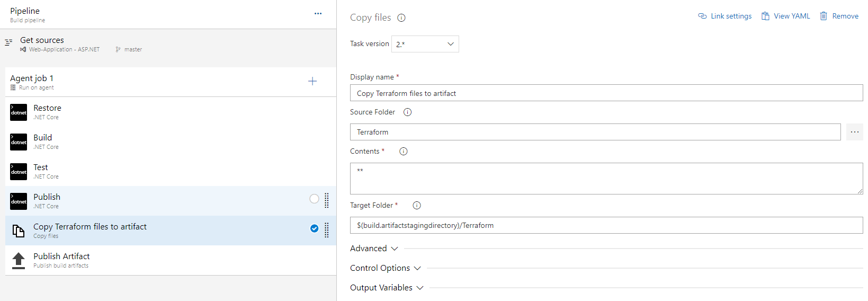Click the info icon next to Copy files title
Image resolution: width=868 pixels, height=301 pixels.
point(401,17)
